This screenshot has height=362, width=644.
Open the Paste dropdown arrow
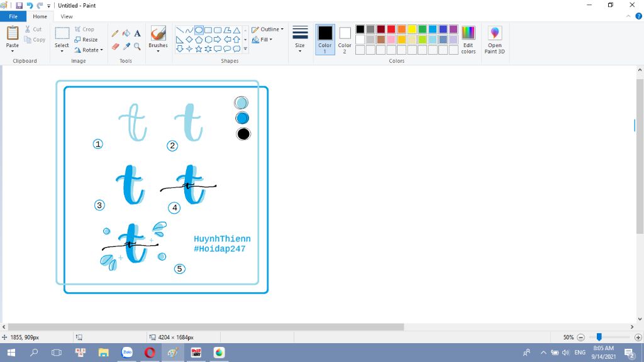point(13,52)
